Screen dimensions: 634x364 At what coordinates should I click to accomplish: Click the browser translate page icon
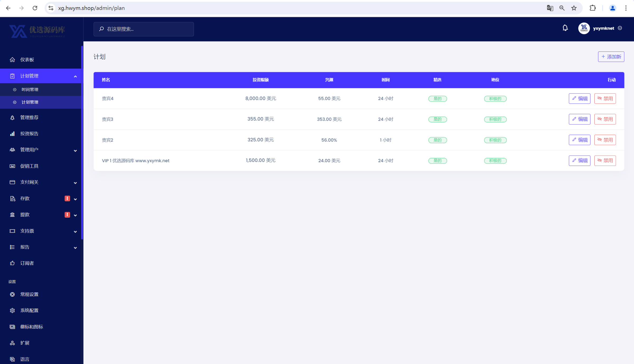(x=550, y=8)
